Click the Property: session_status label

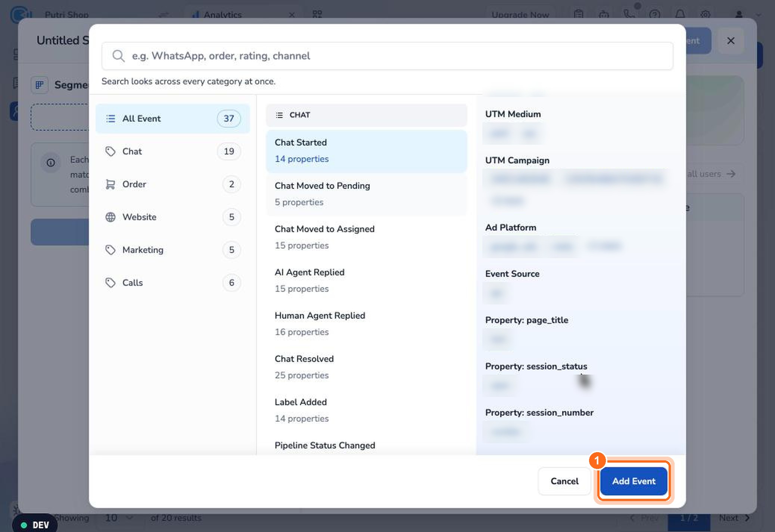click(x=536, y=366)
